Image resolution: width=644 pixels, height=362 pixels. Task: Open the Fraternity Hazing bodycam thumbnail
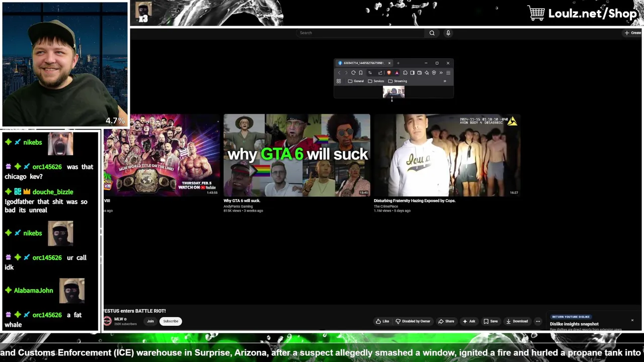coord(447,155)
